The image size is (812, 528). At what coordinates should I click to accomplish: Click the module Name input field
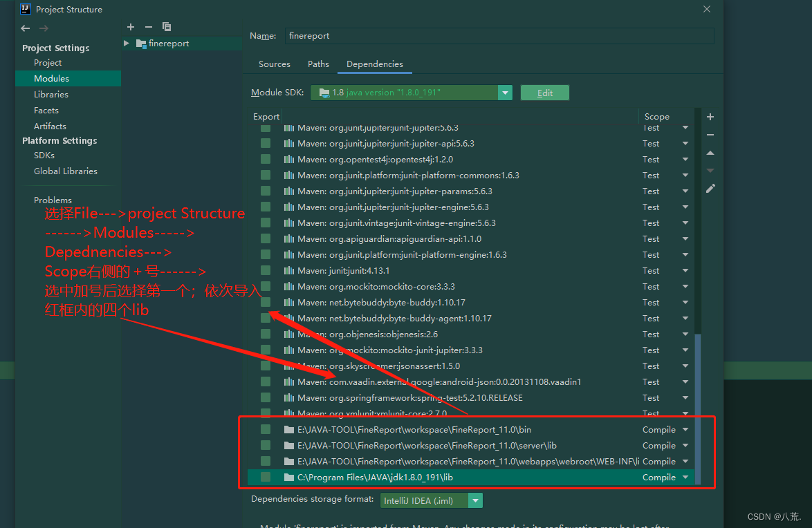click(499, 36)
